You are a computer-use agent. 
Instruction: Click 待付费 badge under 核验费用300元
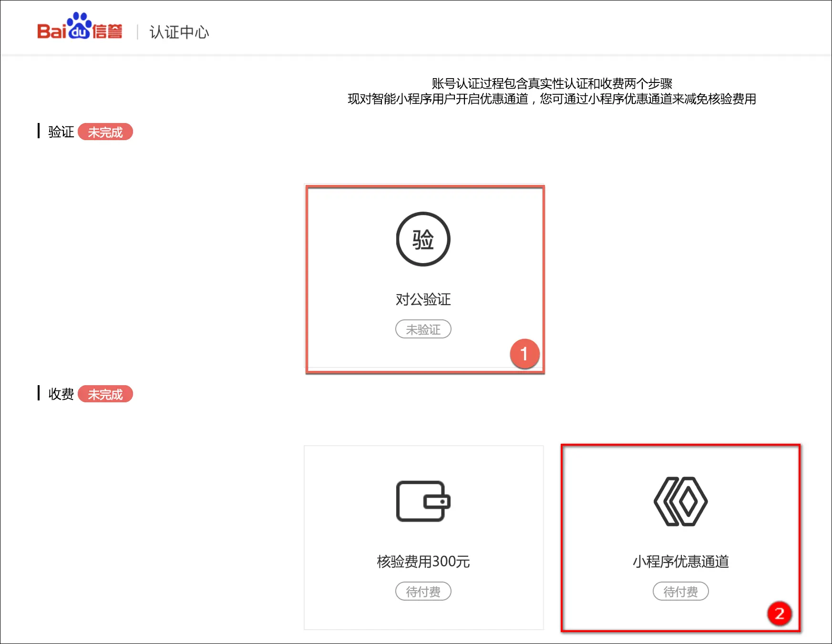tap(423, 592)
